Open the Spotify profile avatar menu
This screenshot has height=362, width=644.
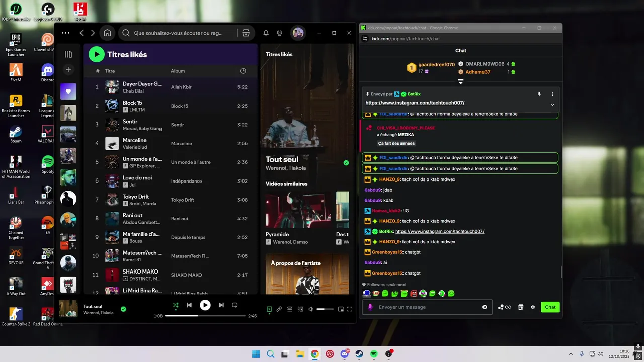(x=298, y=33)
